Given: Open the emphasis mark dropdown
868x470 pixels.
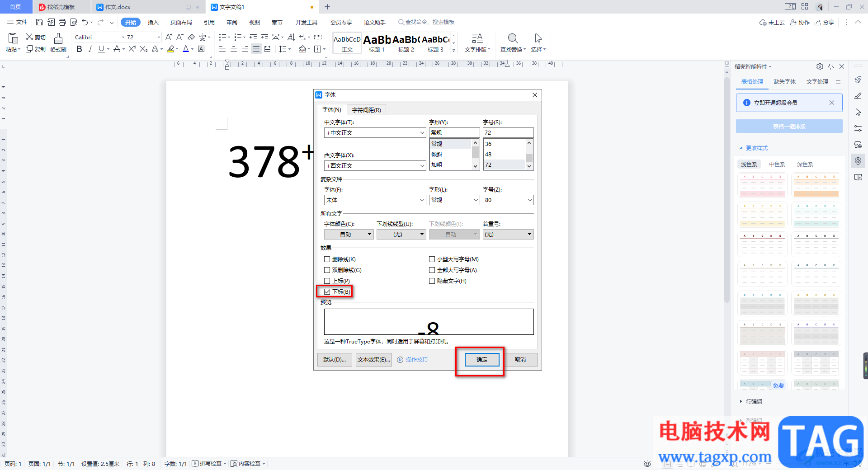Looking at the screenshot, I should (508, 235).
